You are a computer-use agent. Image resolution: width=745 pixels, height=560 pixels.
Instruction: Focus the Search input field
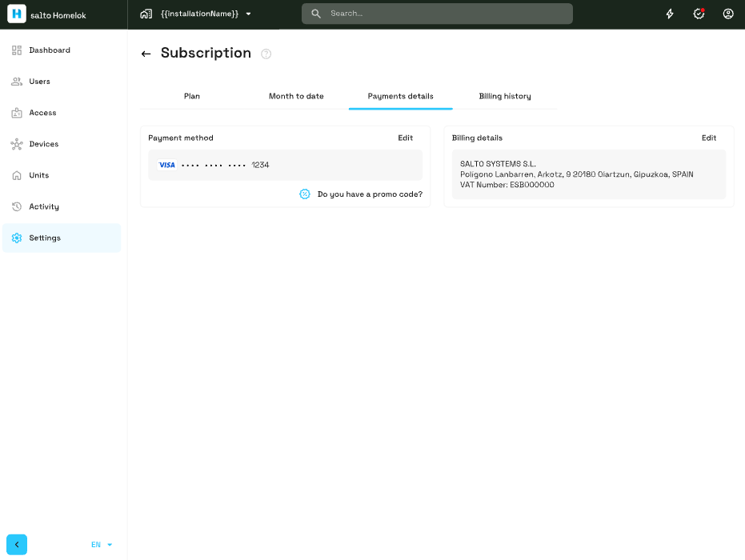(x=437, y=14)
